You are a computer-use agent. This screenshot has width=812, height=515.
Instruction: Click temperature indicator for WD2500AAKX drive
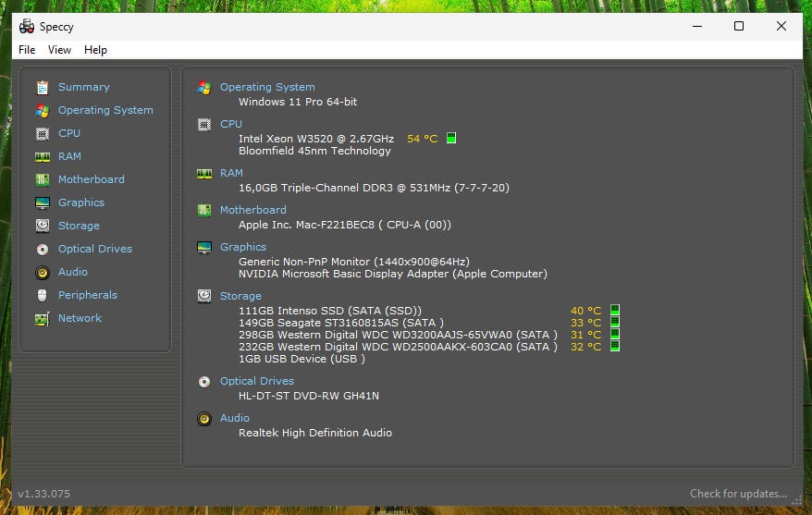tap(615, 346)
